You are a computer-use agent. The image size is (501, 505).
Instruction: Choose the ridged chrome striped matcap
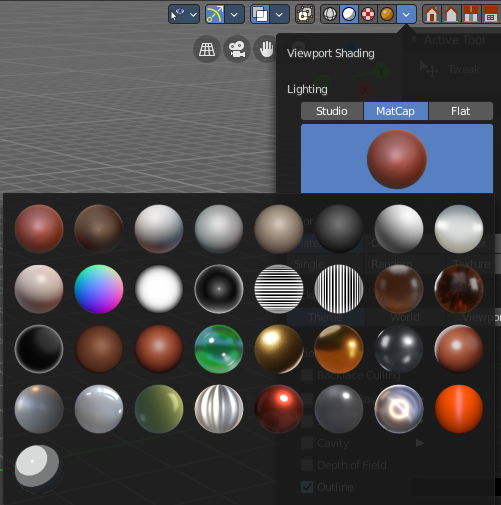point(219,409)
